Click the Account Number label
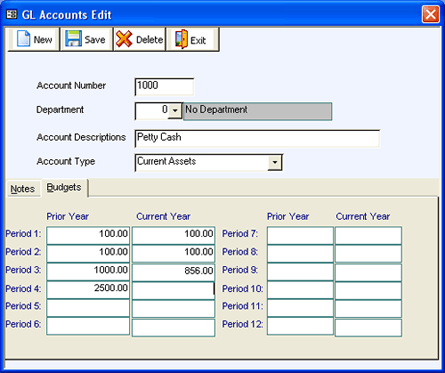Screen dimensions: 445x373 (71, 86)
